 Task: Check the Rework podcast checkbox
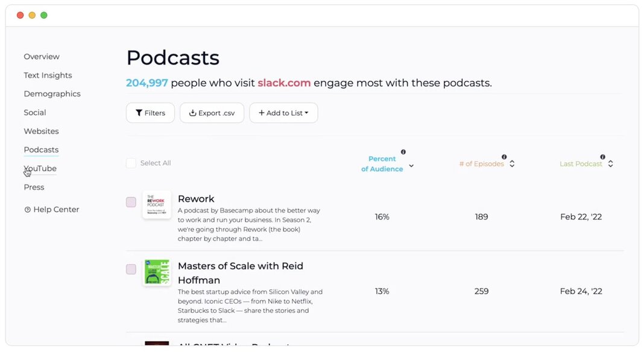coord(131,202)
